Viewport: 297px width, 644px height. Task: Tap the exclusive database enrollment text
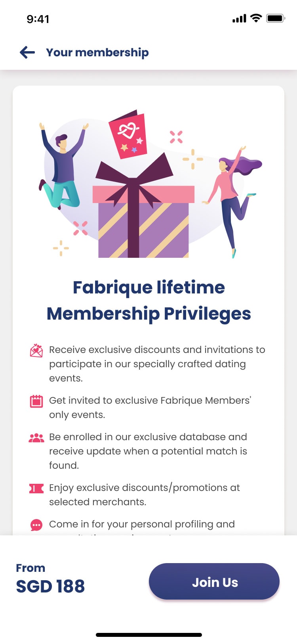(148, 451)
